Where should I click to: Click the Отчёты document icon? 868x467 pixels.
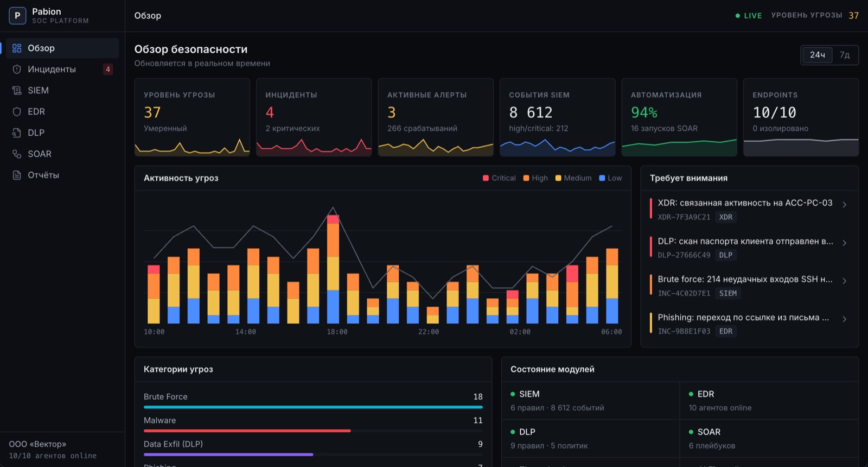[17, 175]
